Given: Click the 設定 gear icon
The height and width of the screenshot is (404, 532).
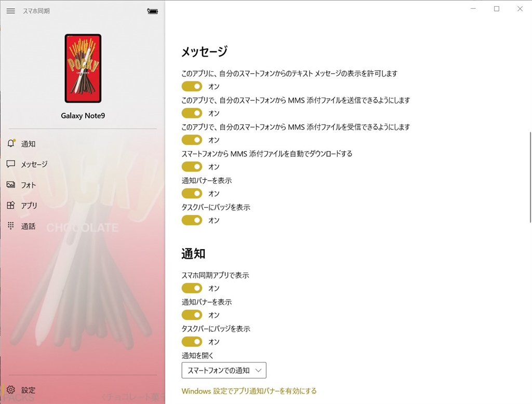Looking at the screenshot, I should click(x=11, y=390).
